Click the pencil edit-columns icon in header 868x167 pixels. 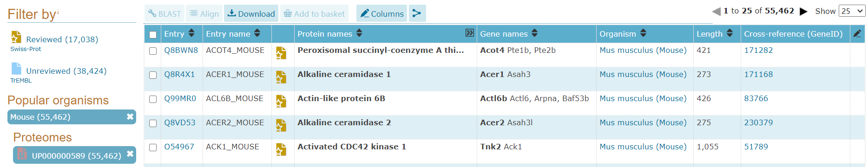857,33
